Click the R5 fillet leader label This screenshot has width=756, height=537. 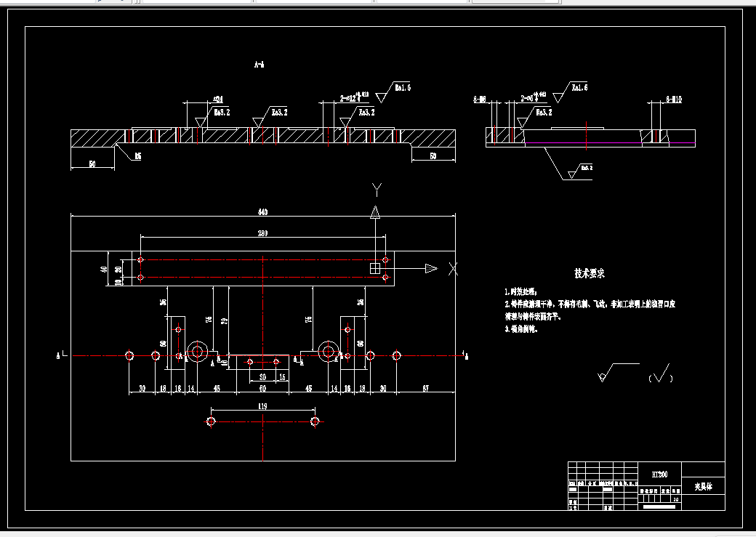138,156
